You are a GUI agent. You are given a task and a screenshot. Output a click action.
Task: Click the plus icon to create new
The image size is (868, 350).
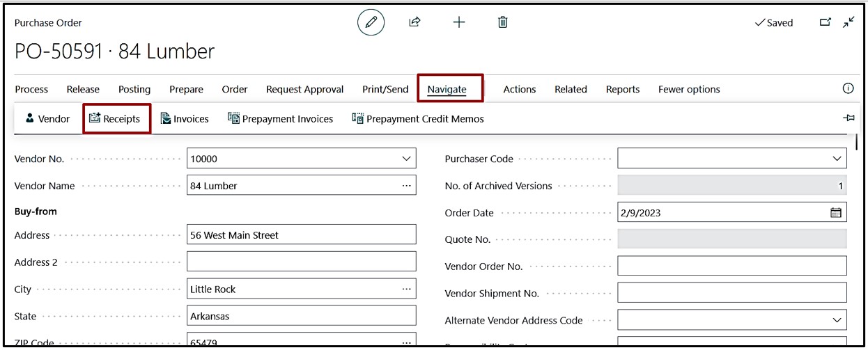[x=459, y=22]
